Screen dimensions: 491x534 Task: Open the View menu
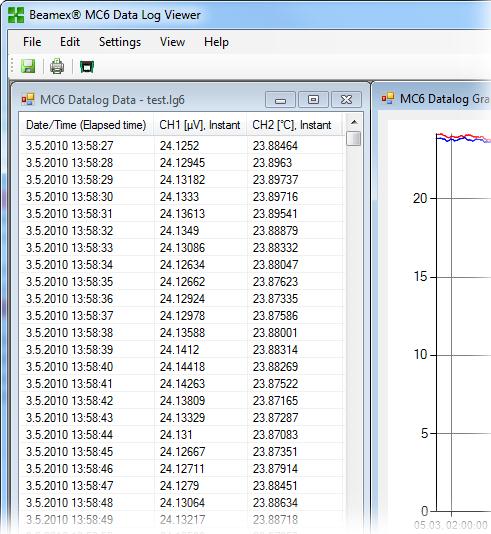click(x=173, y=42)
